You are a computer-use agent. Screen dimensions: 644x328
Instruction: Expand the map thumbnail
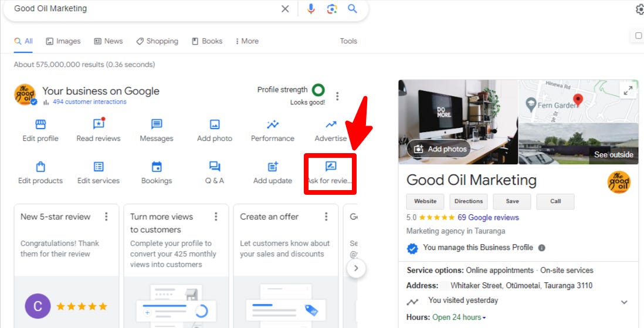point(628,91)
